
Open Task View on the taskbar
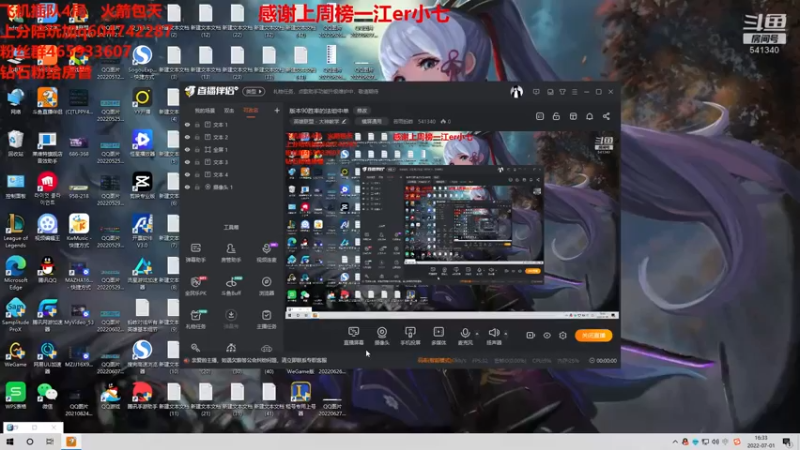[49, 441]
